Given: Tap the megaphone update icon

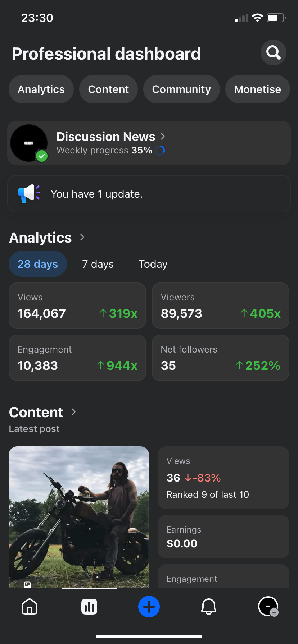Looking at the screenshot, I should [x=29, y=194].
